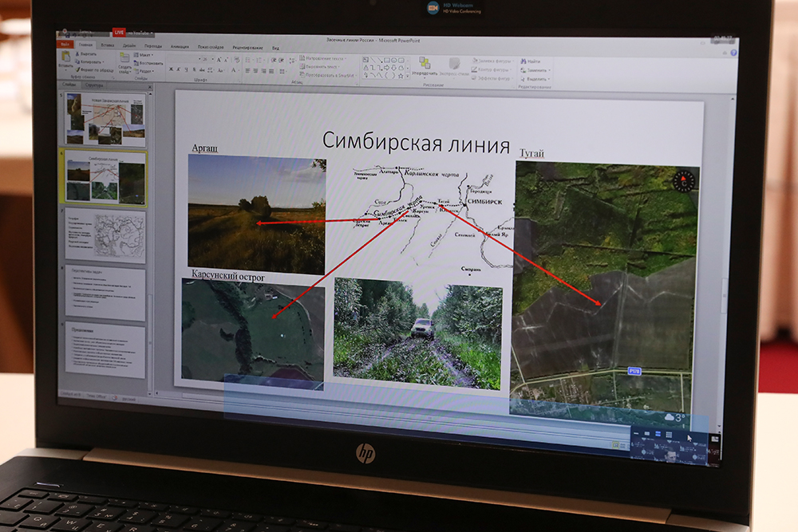Open the Arrange (Упорядочить) shapes icon
The width and height of the screenshot is (798, 532).
425,64
